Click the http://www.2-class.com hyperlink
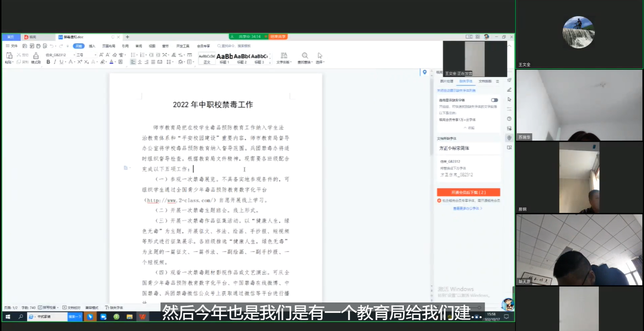 coord(181,200)
